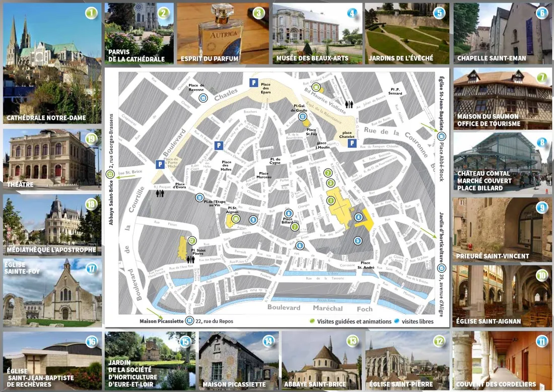Click the parking sign next to Place des Halles
Viewport: 554px width, 392px height.
click(x=218, y=145)
